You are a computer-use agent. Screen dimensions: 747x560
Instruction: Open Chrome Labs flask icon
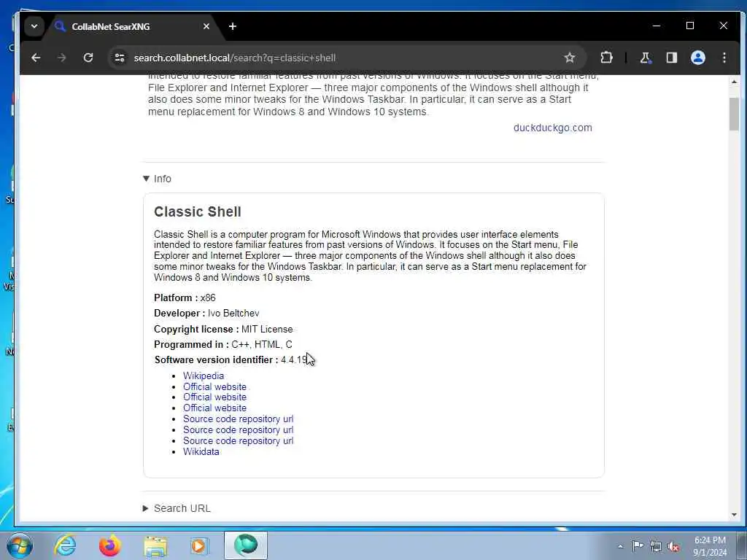(x=645, y=58)
